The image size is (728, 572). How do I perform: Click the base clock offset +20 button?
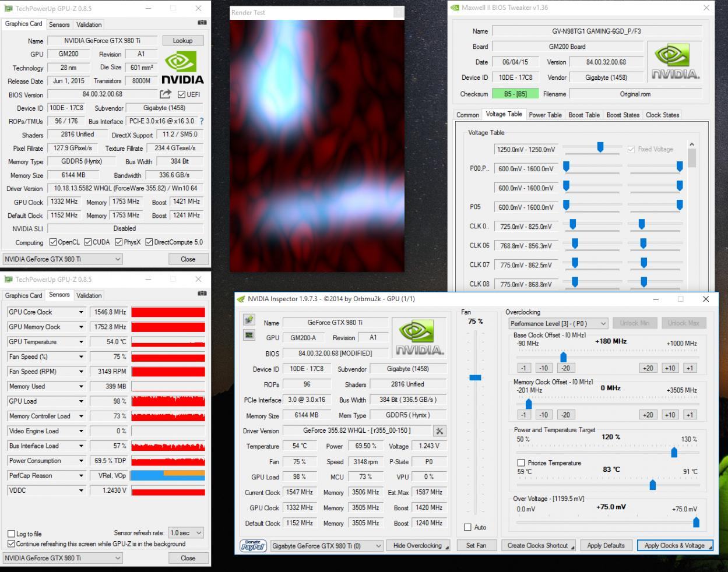pos(648,368)
